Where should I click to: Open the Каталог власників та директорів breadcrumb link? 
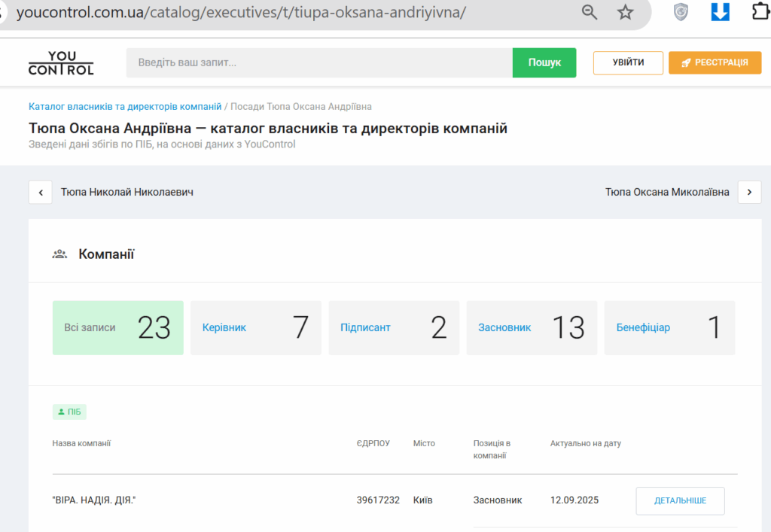[125, 107]
